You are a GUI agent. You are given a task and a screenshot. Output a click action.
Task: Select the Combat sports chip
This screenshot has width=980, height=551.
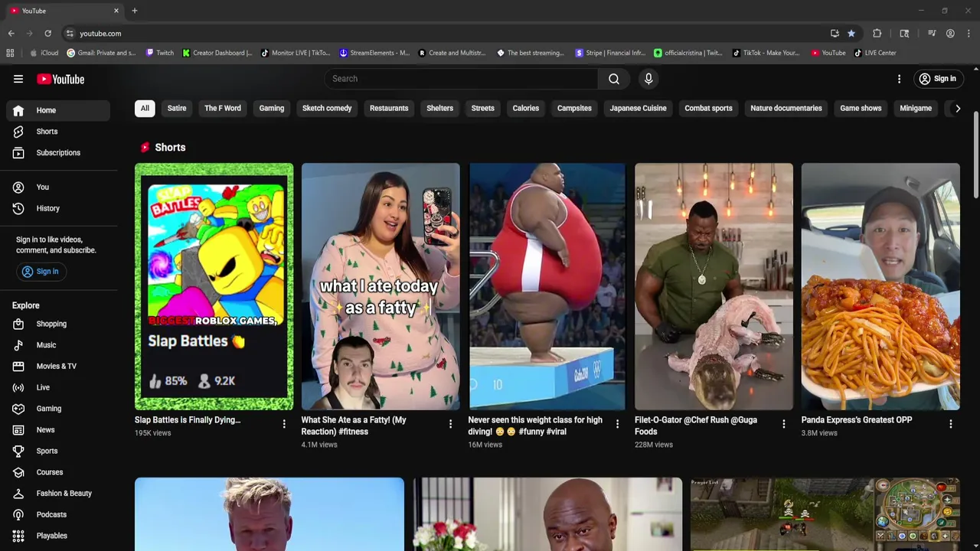708,109
